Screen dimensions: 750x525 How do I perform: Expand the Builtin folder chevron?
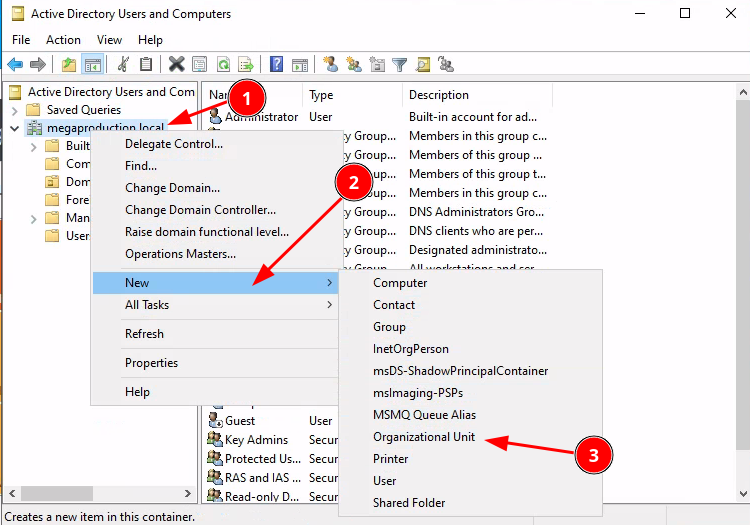pyautogui.click(x=33, y=146)
